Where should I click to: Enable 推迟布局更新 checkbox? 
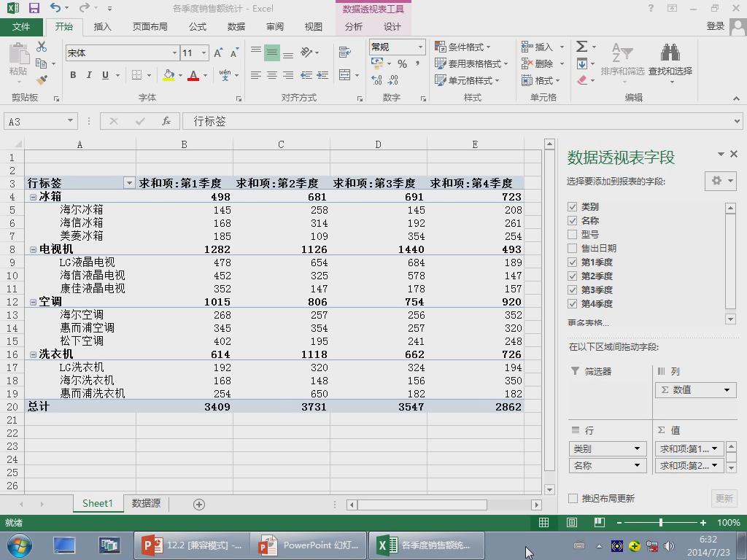(573, 498)
